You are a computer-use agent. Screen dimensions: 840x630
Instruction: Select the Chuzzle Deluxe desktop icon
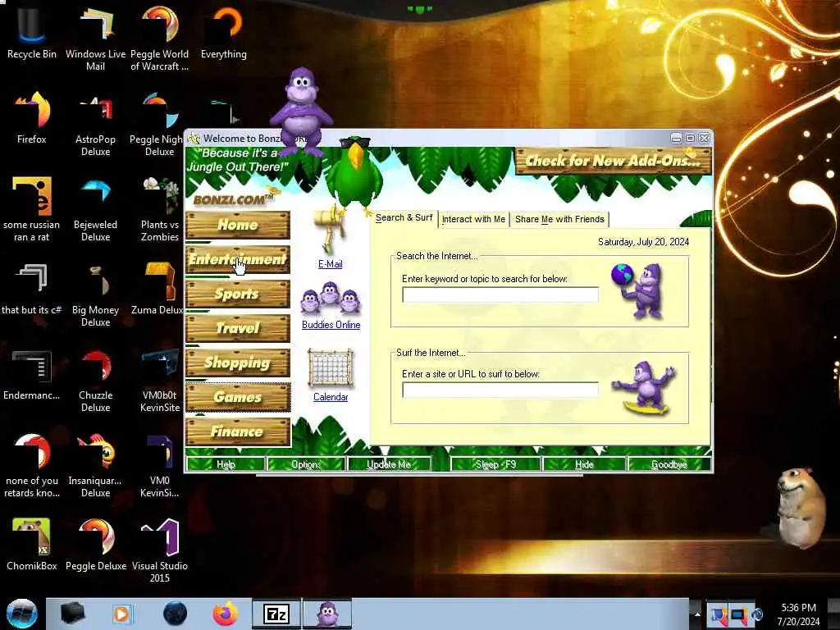pyautogui.click(x=95, y=379)
